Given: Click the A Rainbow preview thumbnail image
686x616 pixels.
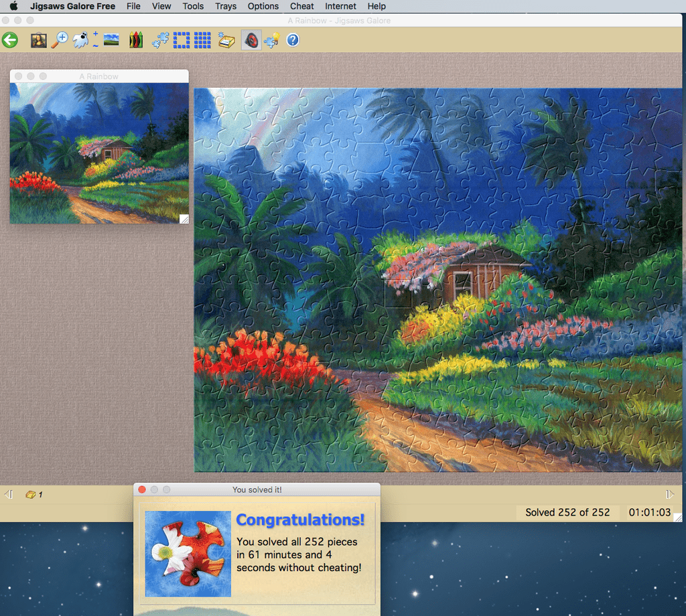Looking at the screenshot, I should pos(99,153).
